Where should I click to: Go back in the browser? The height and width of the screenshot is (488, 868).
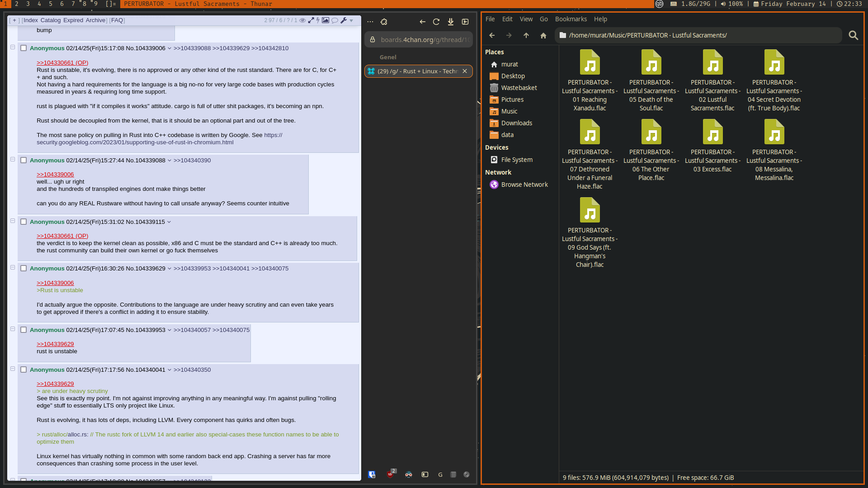pyautogui.click(x=422, y=22)
